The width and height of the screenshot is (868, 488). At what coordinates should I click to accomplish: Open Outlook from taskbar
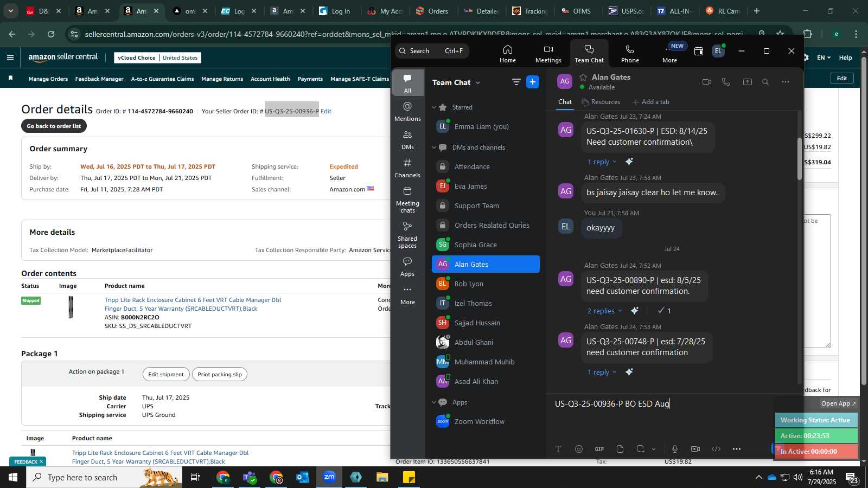pos(302,477)
